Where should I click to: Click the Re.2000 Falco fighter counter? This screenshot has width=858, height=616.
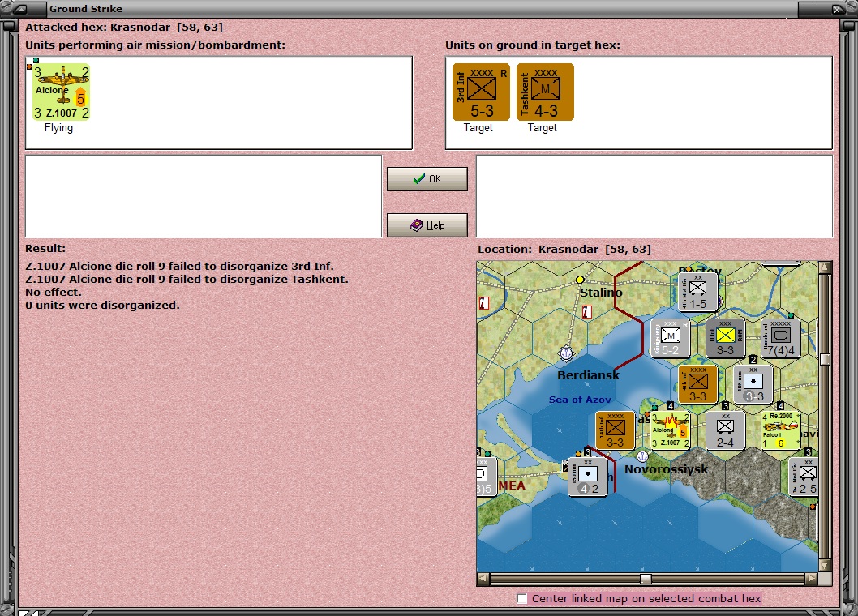pos(781,430)
